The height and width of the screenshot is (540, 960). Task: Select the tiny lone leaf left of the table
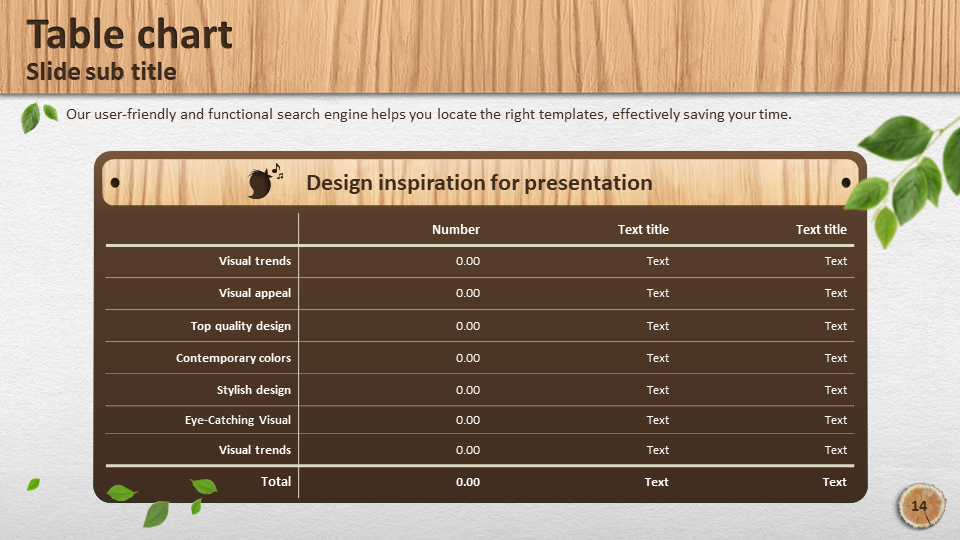tap(33, 484)
